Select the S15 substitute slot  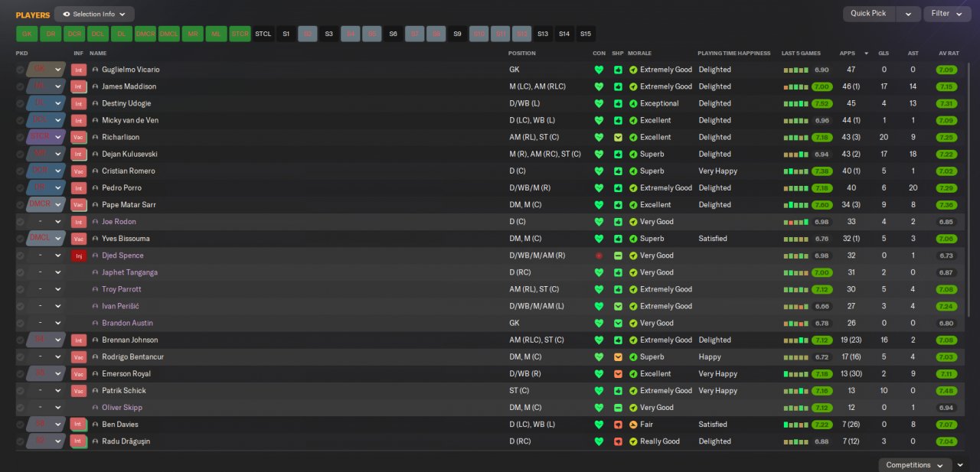click(586, 34)
